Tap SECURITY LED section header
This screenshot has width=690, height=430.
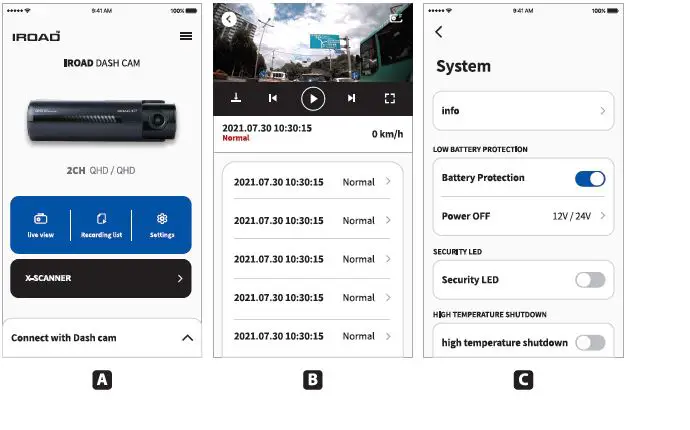pos(457,252)
